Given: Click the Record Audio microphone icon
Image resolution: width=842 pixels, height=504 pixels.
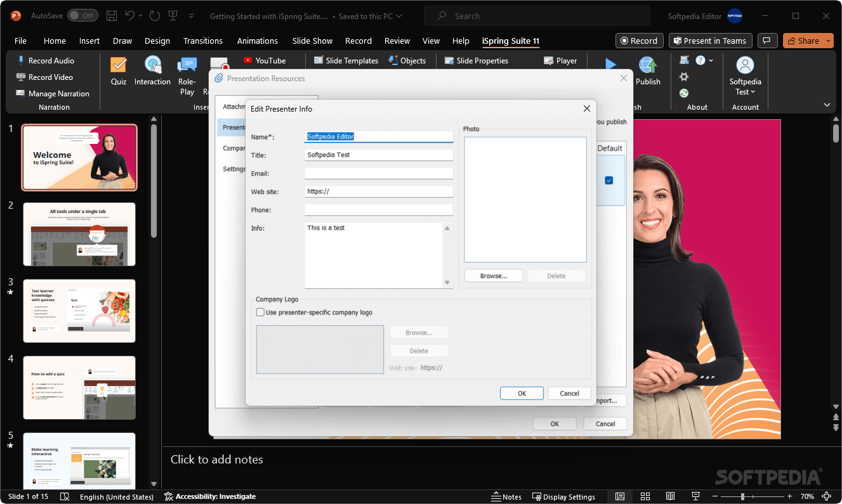Looking at the screenshot, I should [21, 61].
